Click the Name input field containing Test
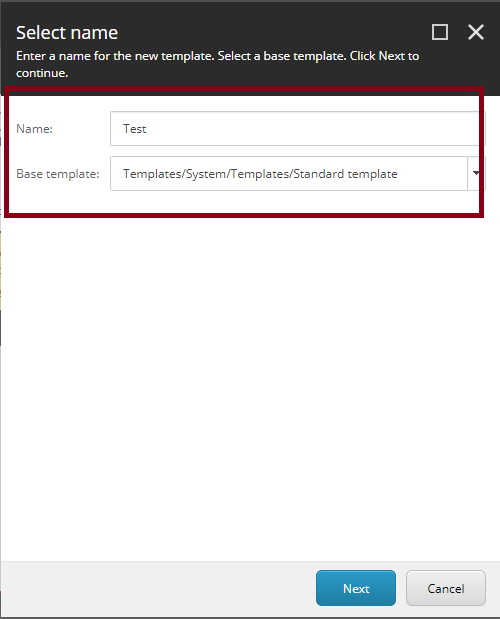Screen dimensions: 500x619 (298, 129)
